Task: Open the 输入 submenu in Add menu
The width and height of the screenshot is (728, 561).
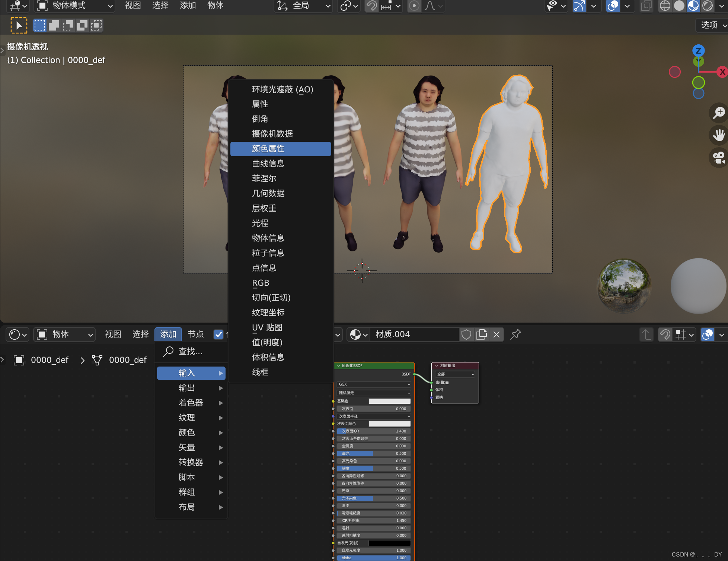Action: [x=191, y=373]
